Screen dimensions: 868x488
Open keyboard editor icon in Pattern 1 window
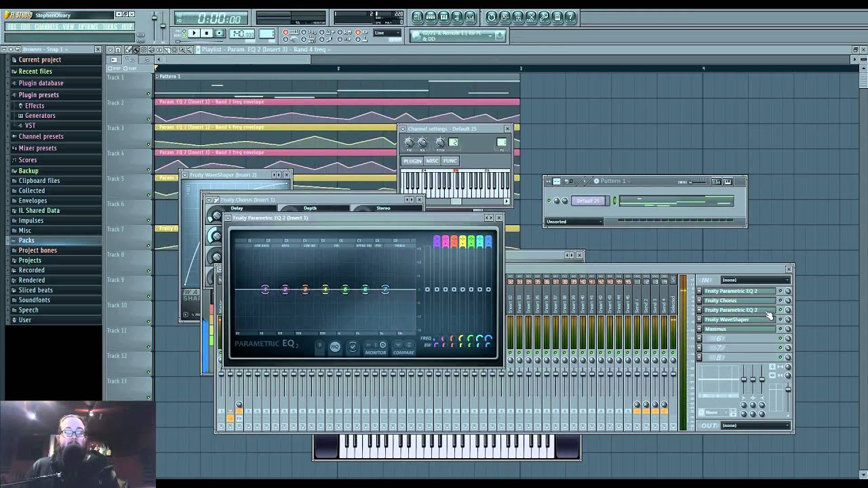[728, 182]
